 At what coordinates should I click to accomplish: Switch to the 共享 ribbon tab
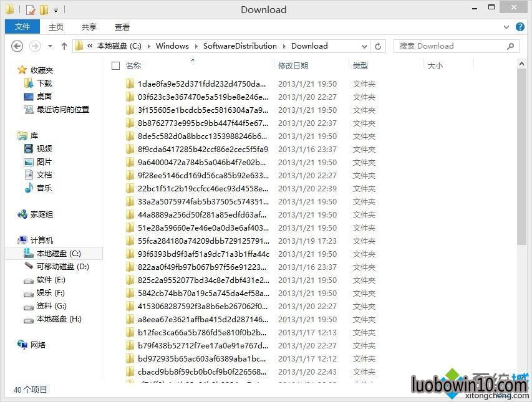coord(89,27)
